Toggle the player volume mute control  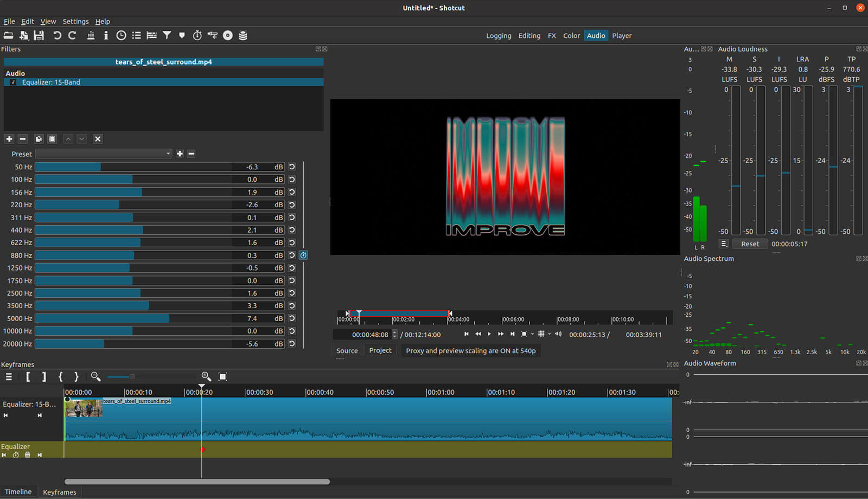tap(558, 334)
